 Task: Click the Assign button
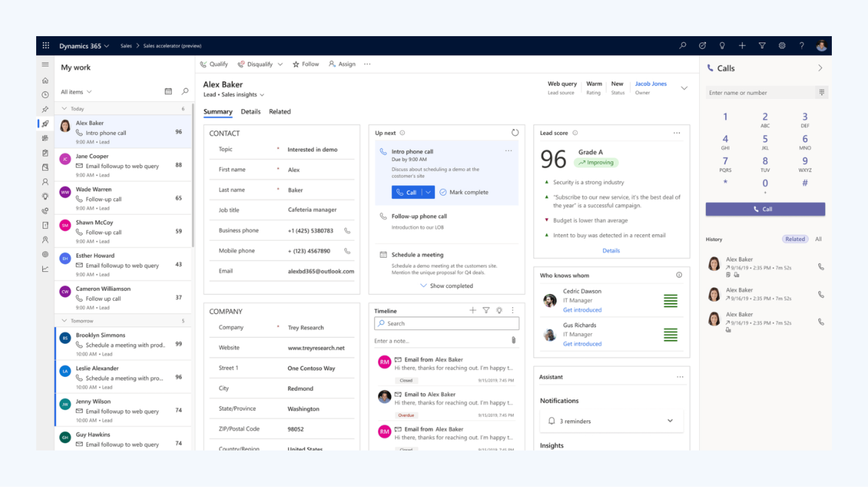pos(342,64)
